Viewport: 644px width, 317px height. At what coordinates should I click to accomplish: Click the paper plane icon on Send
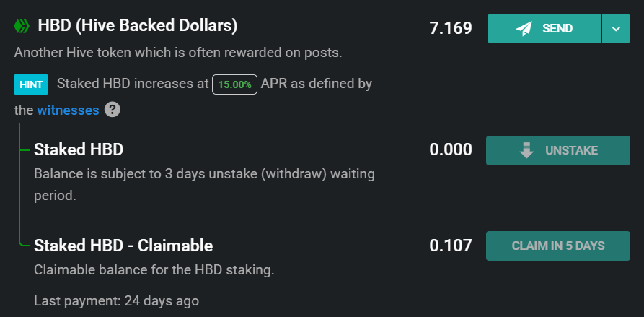point(524,29)
